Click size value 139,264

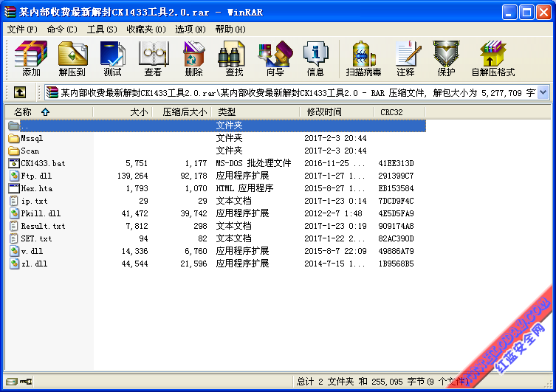pyautogui.click(x=133, y=176)
